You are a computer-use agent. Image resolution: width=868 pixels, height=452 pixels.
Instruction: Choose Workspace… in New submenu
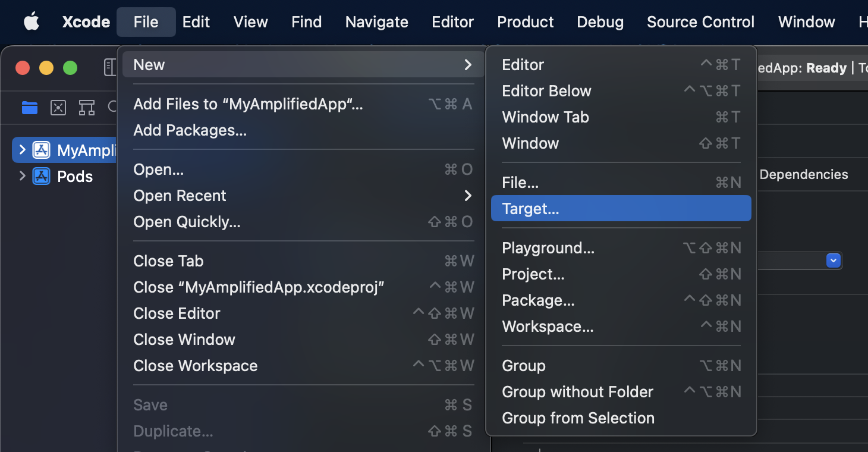[x=621, y=327]
